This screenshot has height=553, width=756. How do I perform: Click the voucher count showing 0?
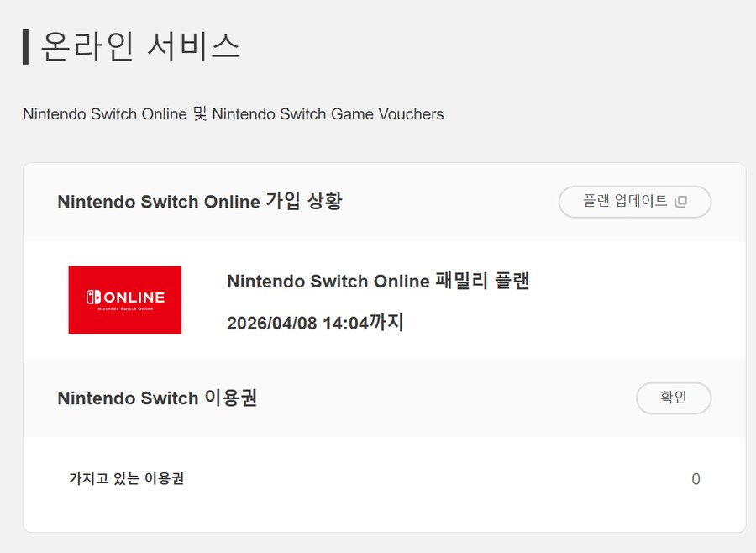click(695, 479)
